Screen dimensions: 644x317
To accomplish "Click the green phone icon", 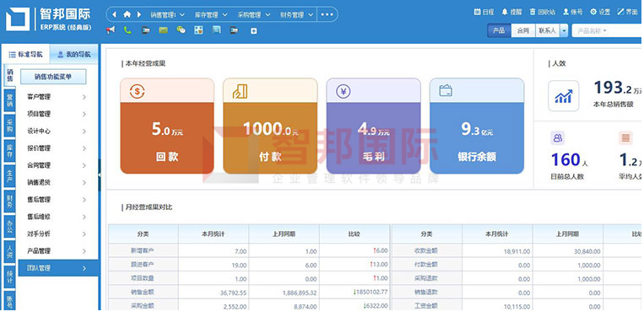I will point(127,30).
